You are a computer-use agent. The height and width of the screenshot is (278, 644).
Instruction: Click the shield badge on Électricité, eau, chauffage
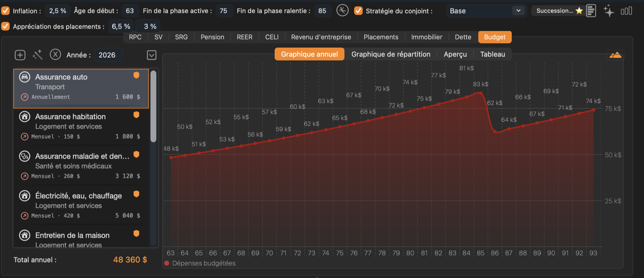tap(136, 194)
